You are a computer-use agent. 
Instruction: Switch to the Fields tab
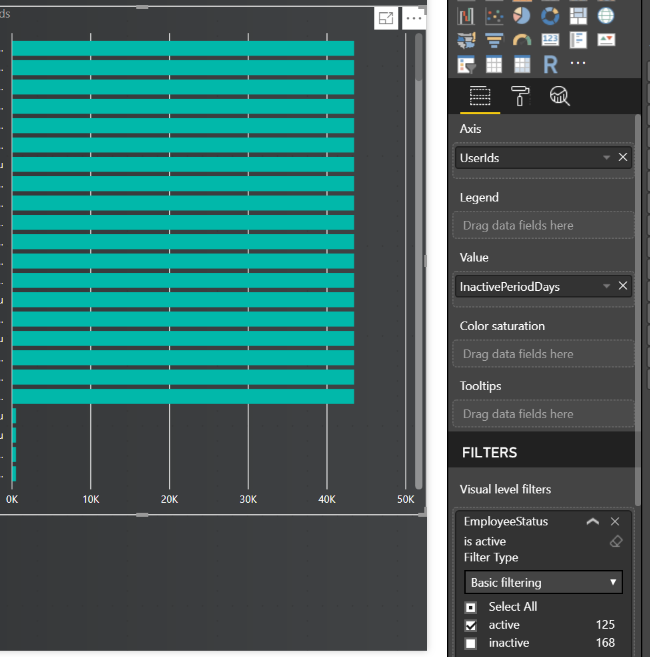(480, 96)
